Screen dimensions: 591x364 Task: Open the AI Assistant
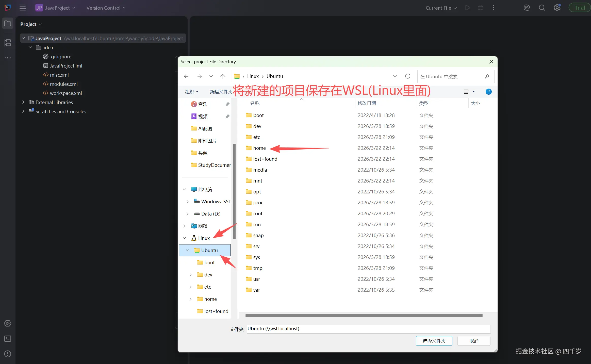tap(527, 8)
